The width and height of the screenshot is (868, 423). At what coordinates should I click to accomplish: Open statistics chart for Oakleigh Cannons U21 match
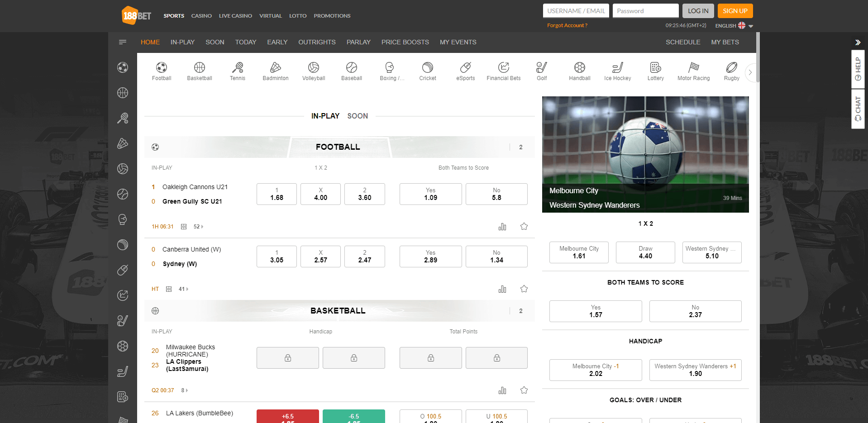pyautogui.click(x=502, y=227)
